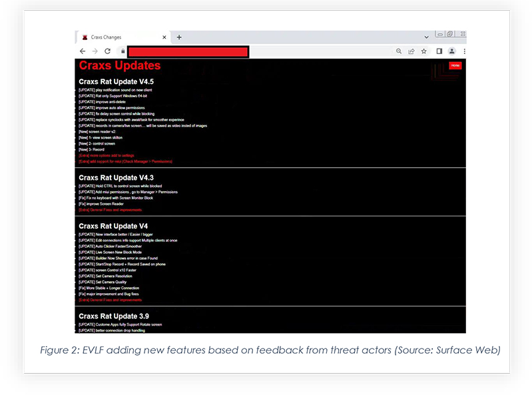Click 'Add miui permissions, go to Manager' line
Screen dimensions: 532x395
pos(128,192)
